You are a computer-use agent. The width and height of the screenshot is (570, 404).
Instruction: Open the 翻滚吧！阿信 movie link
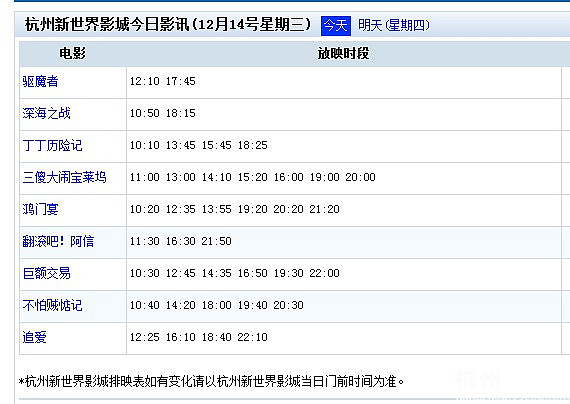coord(58,241)
